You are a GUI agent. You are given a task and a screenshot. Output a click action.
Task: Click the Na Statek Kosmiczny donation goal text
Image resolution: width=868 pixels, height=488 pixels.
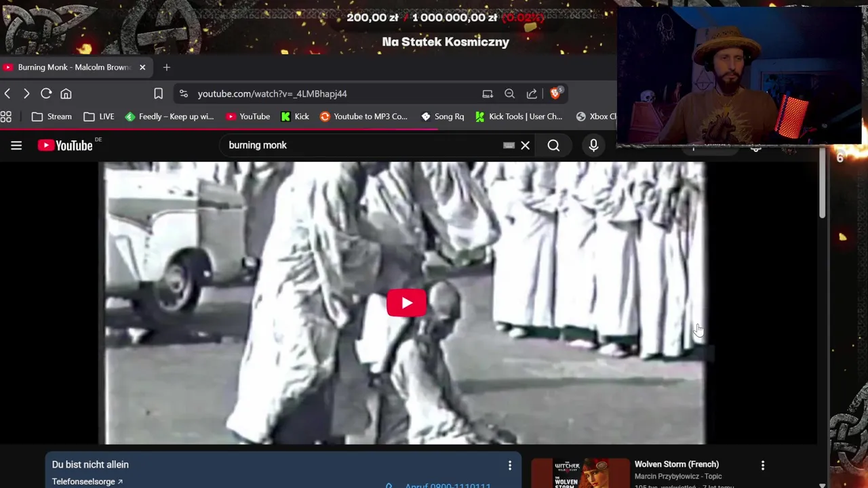coord(446,42)
